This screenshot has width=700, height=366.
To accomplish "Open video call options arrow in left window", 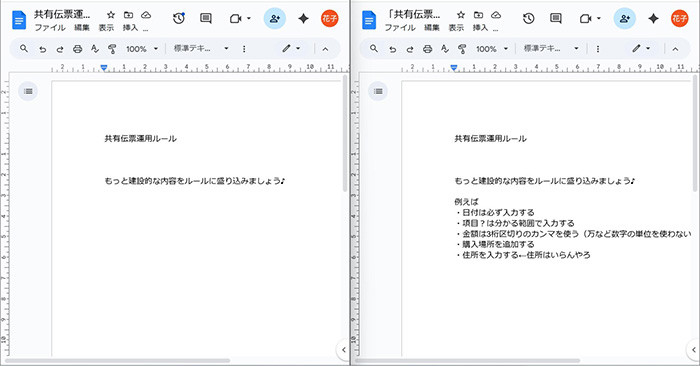I will [249, 19].
